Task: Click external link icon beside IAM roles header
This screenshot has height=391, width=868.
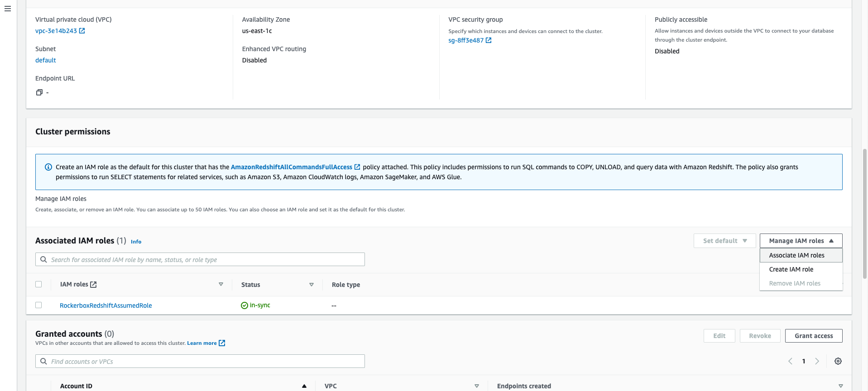Action: tap(93, 284)
